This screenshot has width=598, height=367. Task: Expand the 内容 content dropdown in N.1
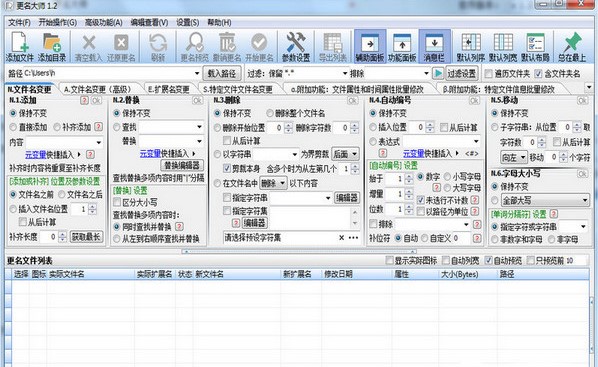[99, 142]
